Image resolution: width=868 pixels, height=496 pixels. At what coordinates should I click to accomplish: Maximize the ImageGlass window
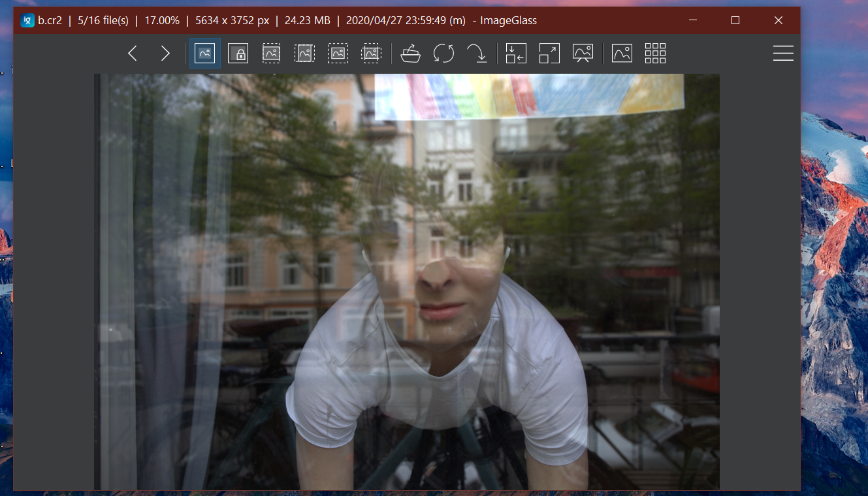(x=735, y=21)
